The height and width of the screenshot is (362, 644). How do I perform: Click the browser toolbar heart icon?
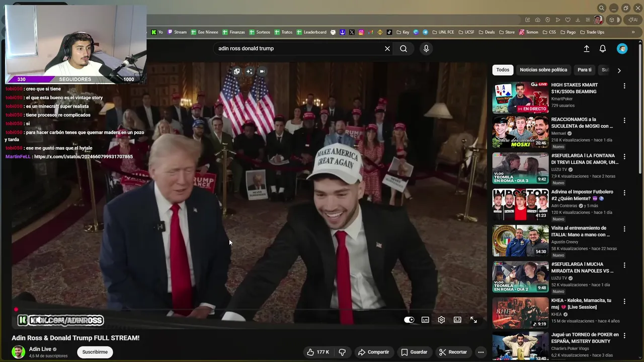click(x=568, y=20)
